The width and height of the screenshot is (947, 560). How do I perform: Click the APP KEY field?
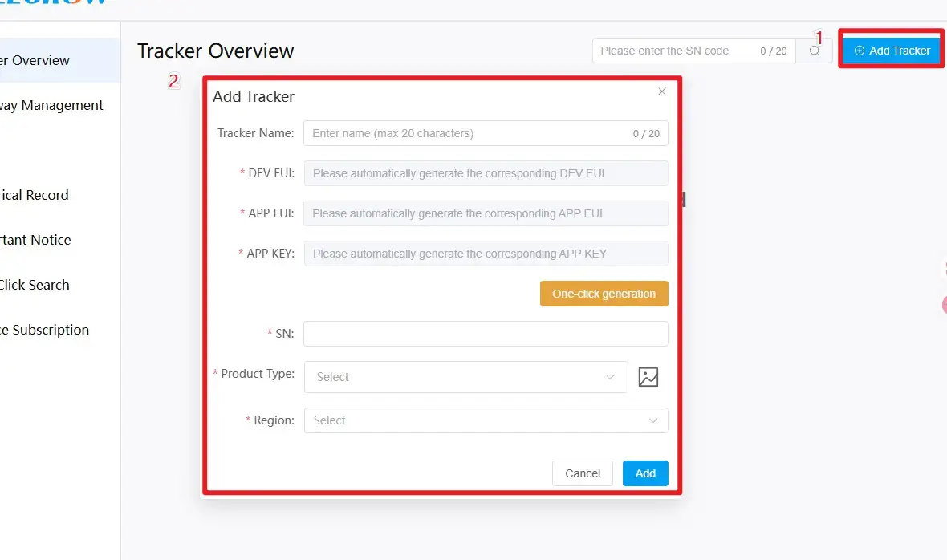486,254
